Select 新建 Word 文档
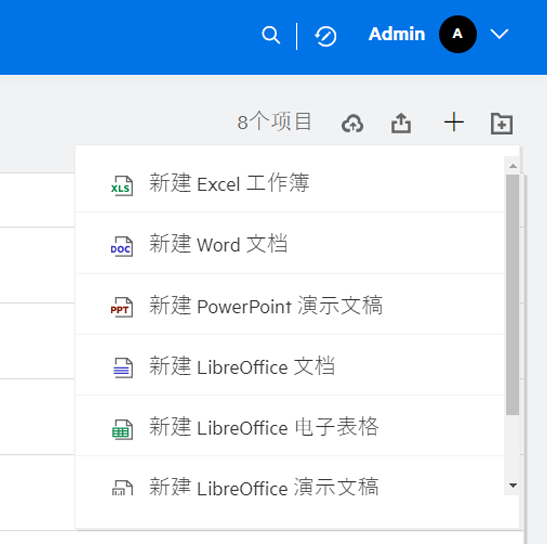547x544 pixels. click(x=290, y=243)
